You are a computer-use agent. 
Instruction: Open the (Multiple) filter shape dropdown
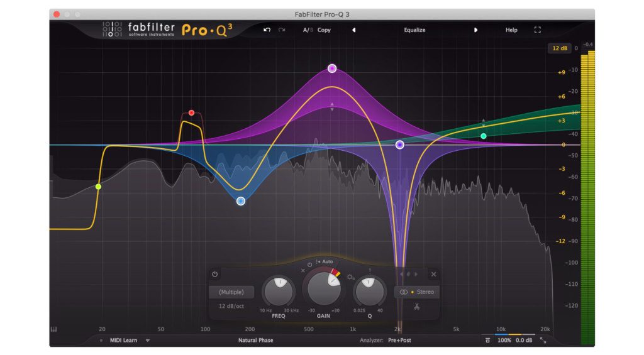(x=231, y=292)
